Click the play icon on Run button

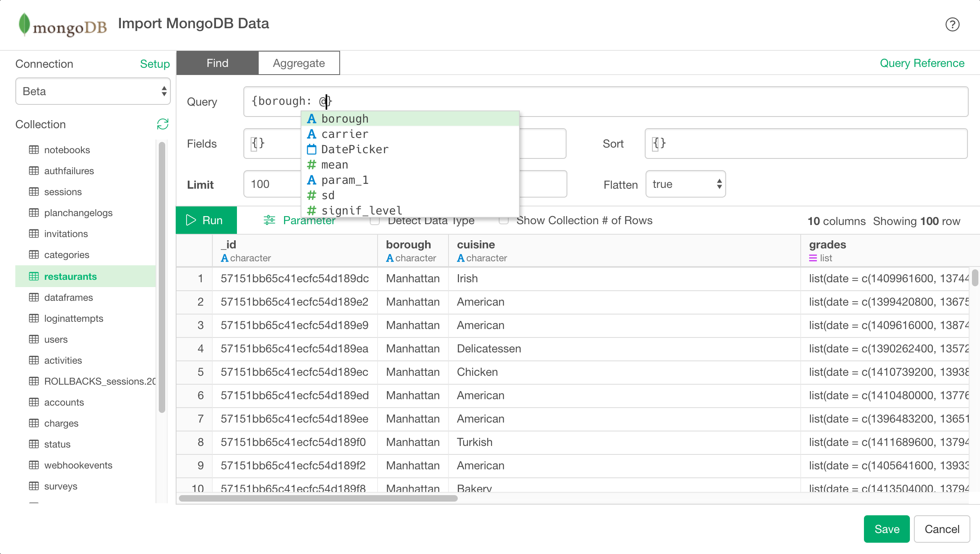point(191,220)
